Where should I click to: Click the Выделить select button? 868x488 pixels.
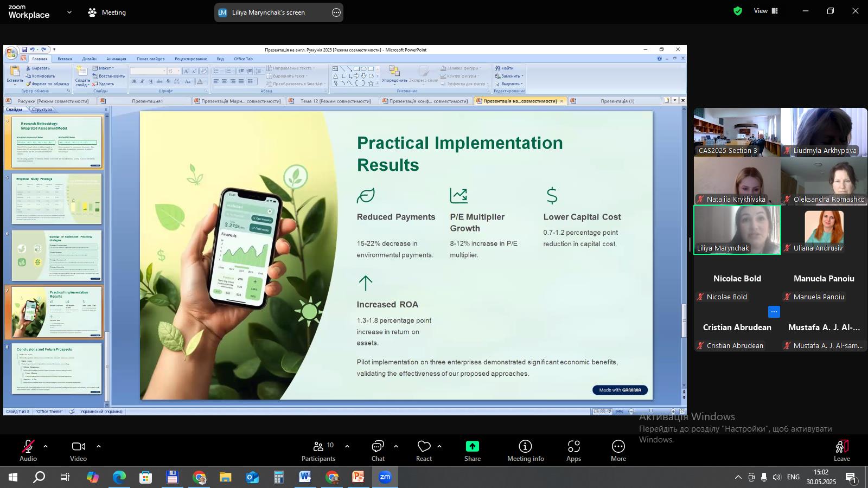pyautogui.click(x=509, y=84)
